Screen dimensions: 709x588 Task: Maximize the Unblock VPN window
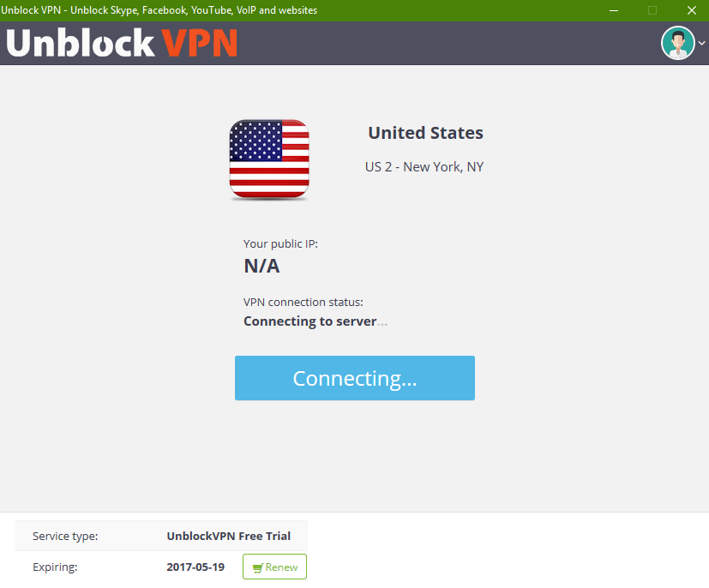652,10
